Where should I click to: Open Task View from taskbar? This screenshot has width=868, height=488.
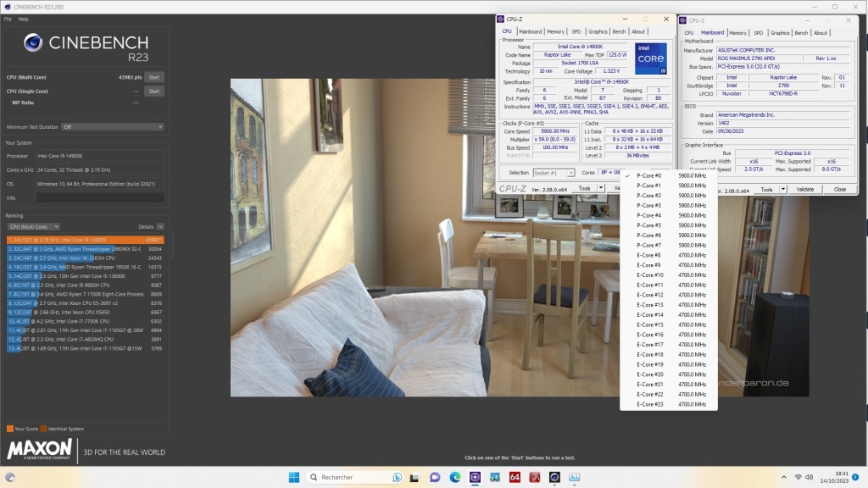pyautogui.click(x=414, y=477)
